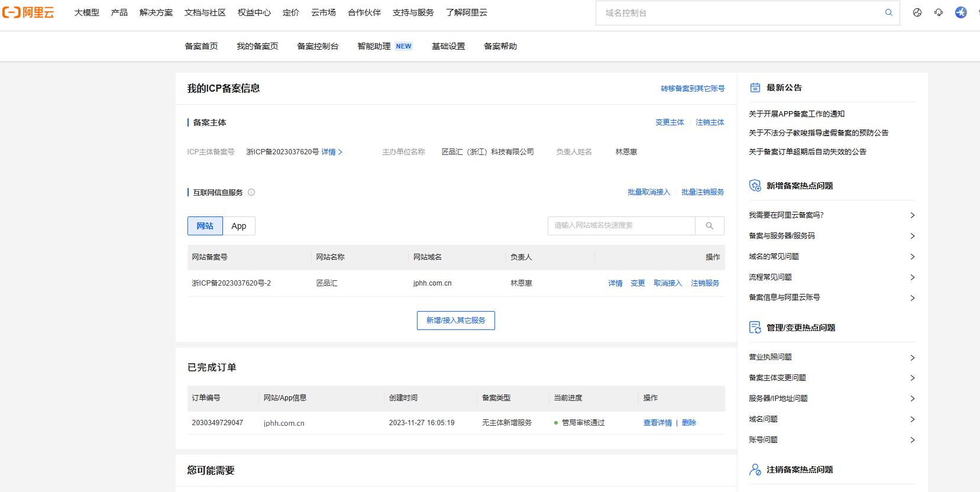Screen dimensions: 980x492
Task: Click the 新增/接入其它服务 button
Action: pyautogui.click(x=456, y=321)
